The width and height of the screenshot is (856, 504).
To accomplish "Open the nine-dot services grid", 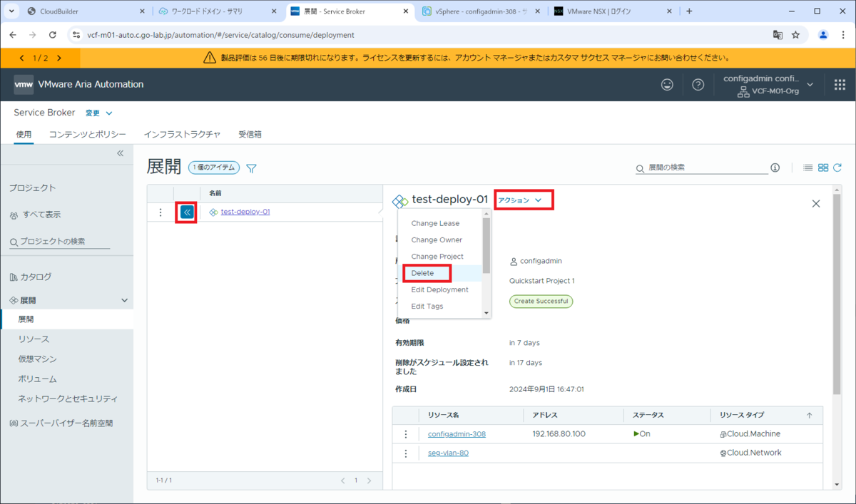I will click(840, 84).
